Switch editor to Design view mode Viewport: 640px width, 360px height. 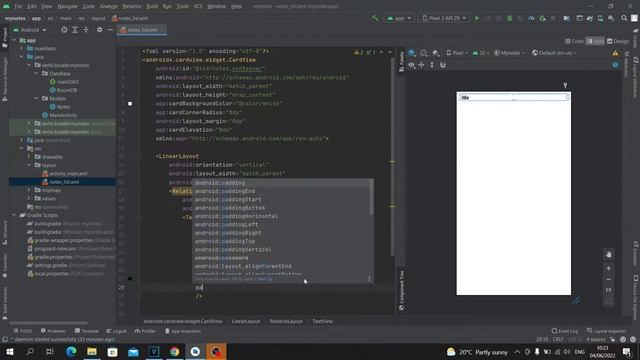618,41
